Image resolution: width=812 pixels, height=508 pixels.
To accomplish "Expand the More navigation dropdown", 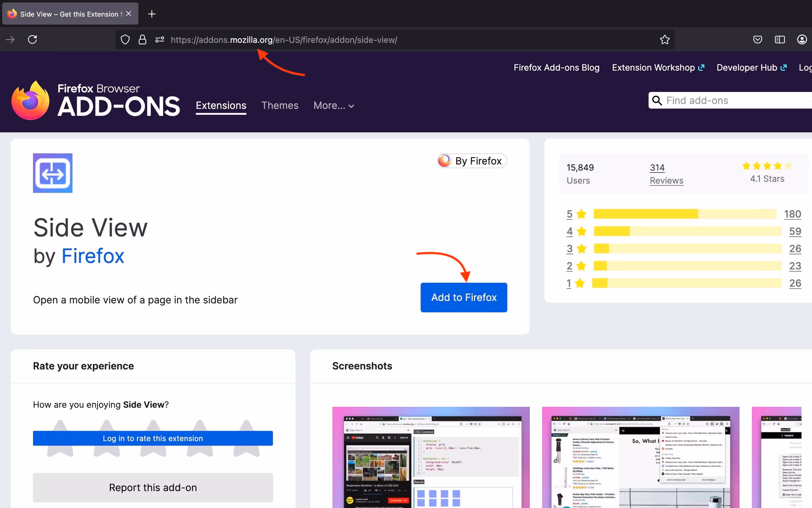I will pos(334,105).
